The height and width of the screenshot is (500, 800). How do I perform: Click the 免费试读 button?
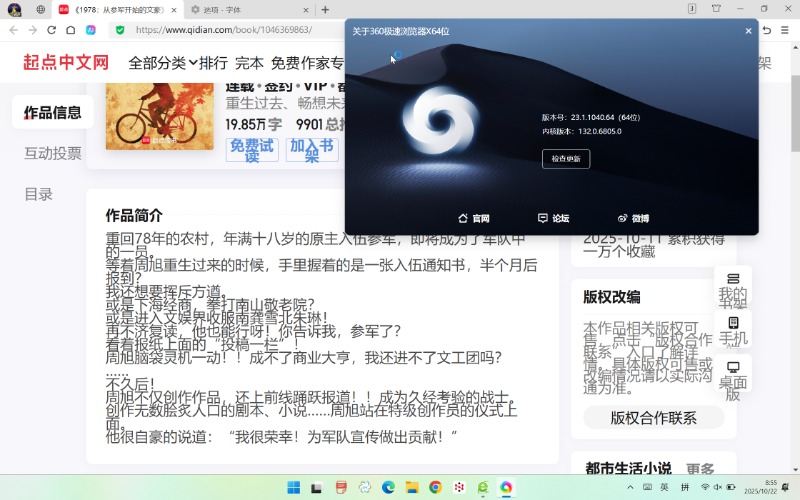coord(253,150)
